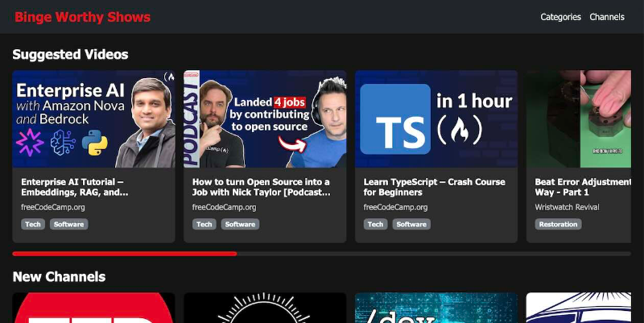The height and width of the screenshot is (323, 644).
Task: Open the watch repair video thumbnail
Action: click(584, 119)
